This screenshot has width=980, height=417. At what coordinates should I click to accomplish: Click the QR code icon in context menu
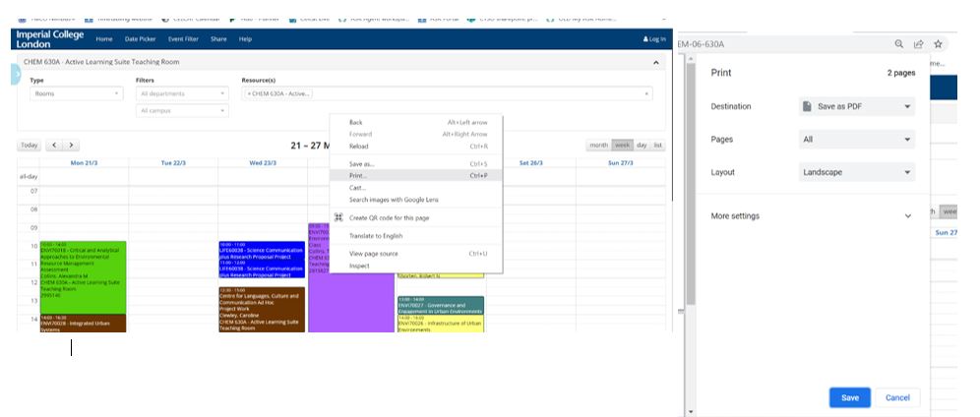(x=338, y=217)
